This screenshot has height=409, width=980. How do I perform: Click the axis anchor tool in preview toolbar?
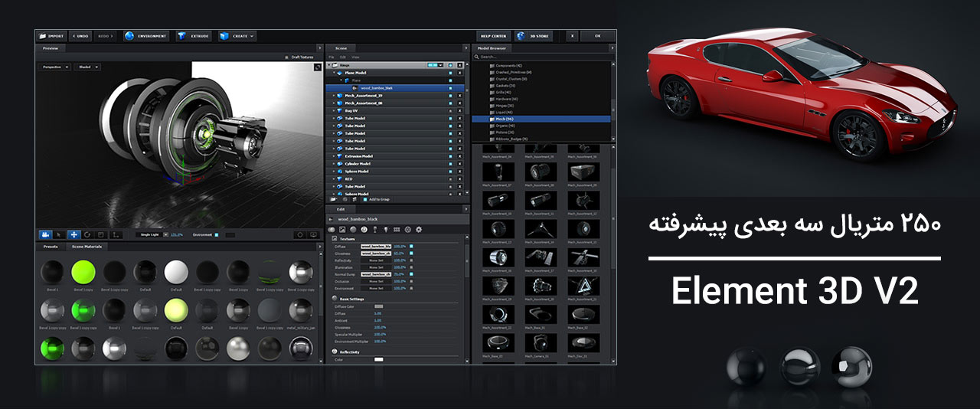[116, 235]
